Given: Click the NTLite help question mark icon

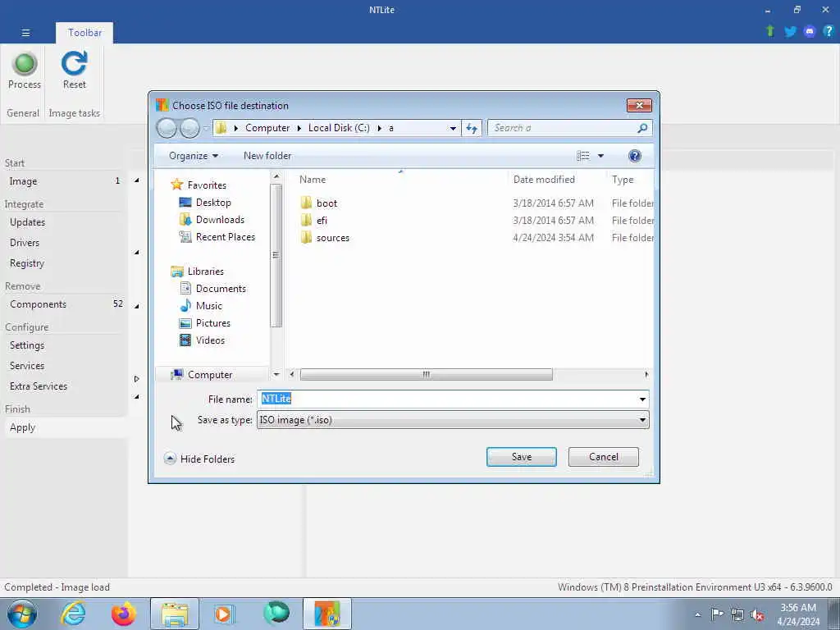Looking at the screenshot, I should [x=829, y=31].
